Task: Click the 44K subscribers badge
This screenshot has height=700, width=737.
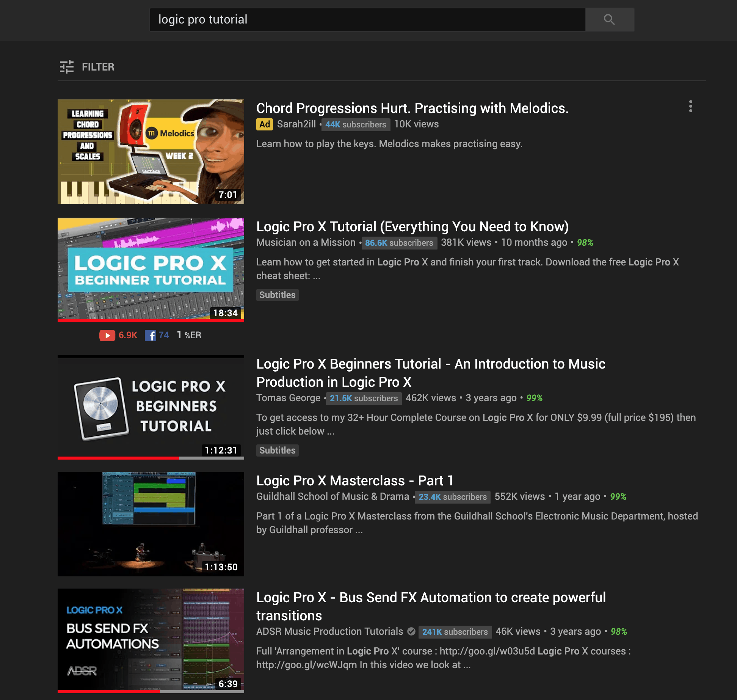Action: [356, 124]
